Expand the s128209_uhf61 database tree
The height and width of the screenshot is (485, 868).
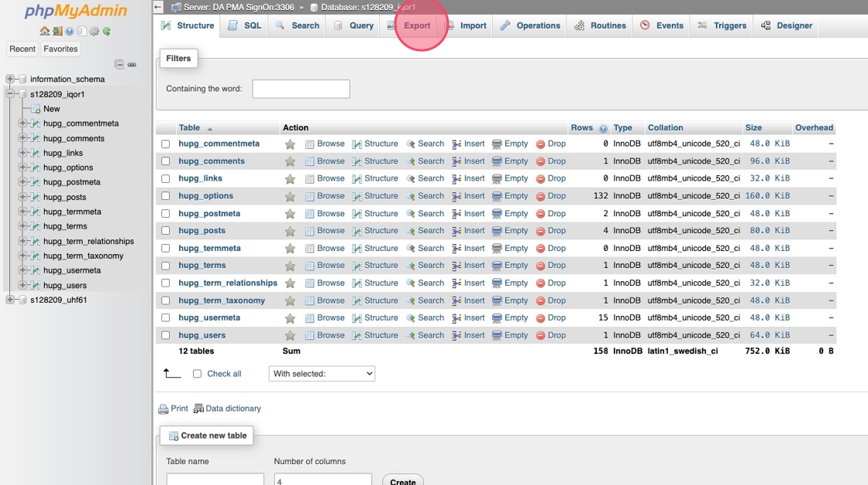click(9, 300)
